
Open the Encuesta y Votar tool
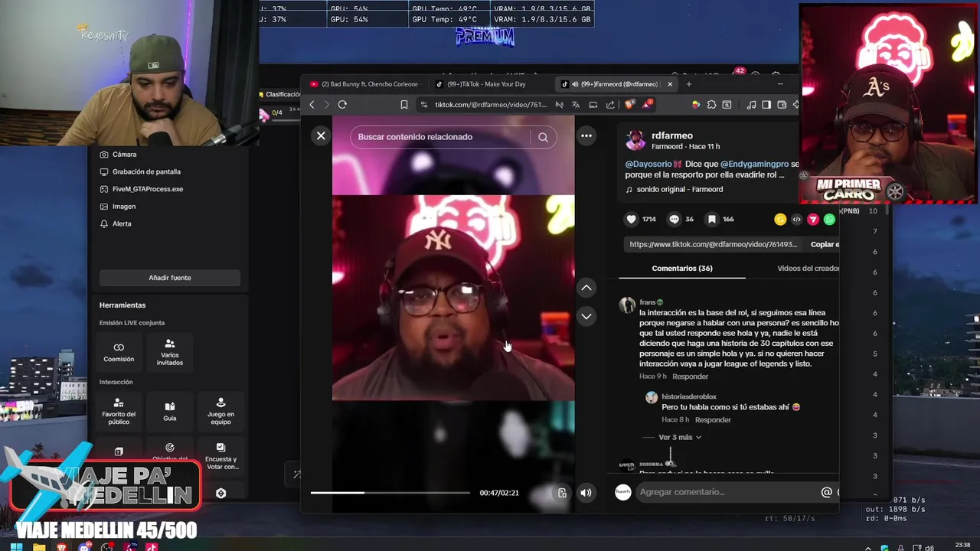tap(220, 456)
